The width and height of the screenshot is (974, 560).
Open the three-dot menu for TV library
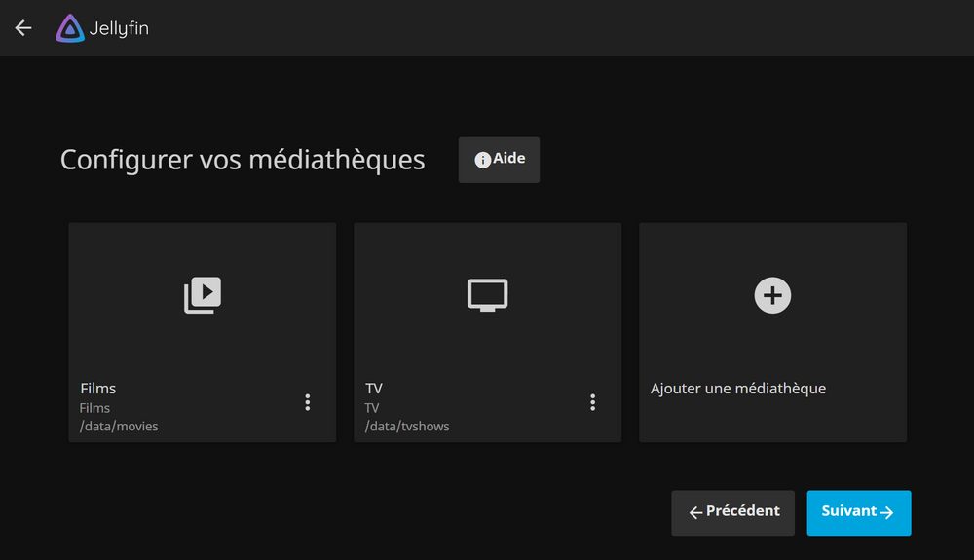coord(592,402)
